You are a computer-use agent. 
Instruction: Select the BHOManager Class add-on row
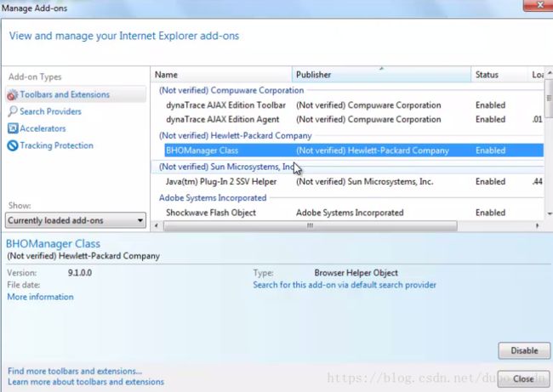(354, 151)
